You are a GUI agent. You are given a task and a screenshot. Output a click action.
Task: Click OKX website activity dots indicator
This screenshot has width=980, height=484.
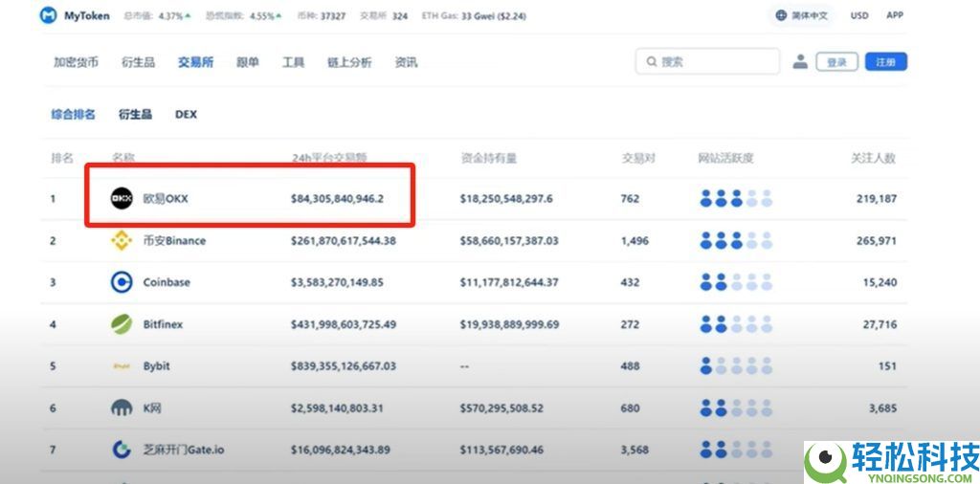tap(736, 198)
